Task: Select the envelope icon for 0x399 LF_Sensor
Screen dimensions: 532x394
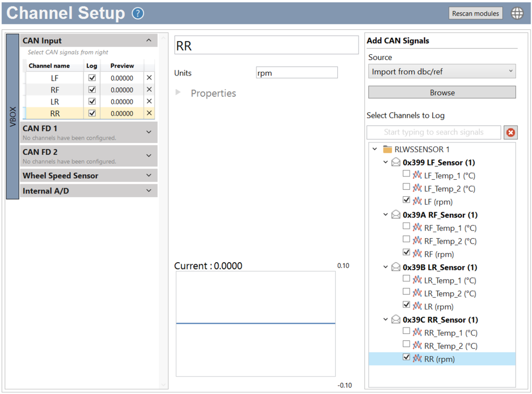Action: click(396, 162)
